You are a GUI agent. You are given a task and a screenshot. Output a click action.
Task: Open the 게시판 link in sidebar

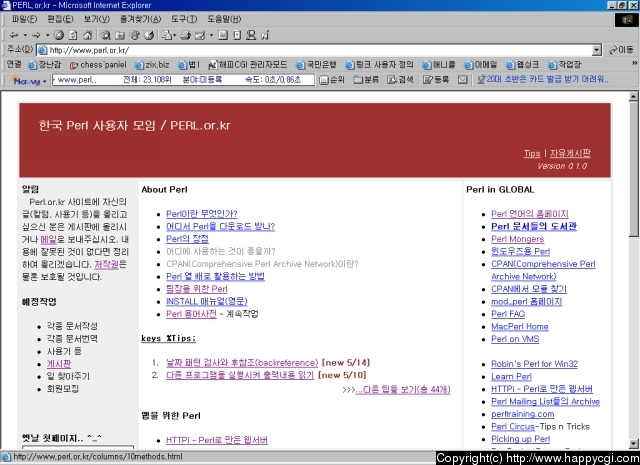click(x=59, y=364)
